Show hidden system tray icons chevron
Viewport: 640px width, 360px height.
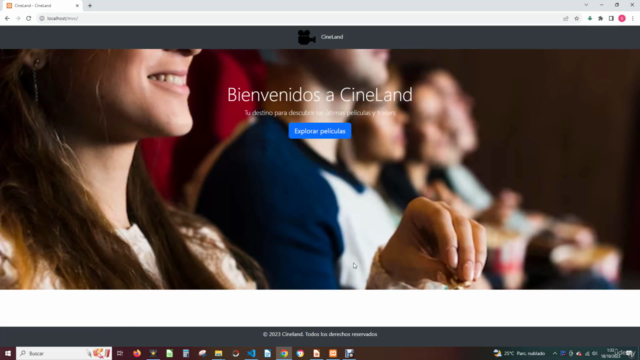(555, 353)
